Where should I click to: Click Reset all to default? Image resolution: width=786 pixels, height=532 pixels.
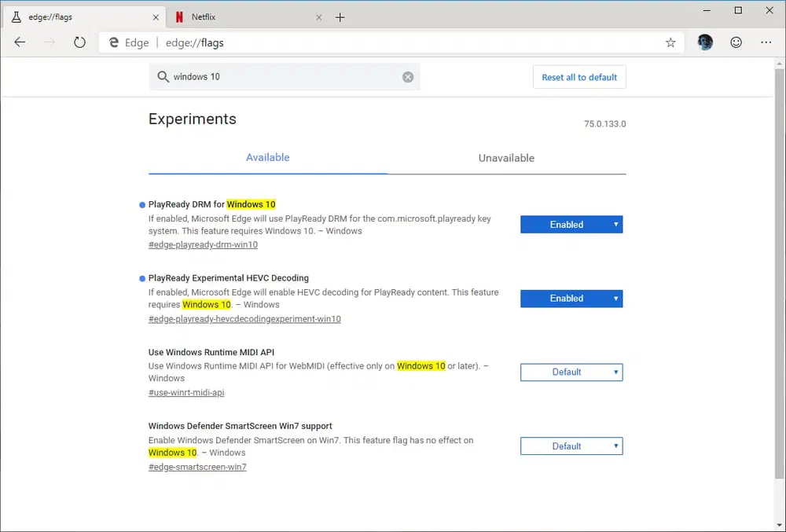point(579,77)
